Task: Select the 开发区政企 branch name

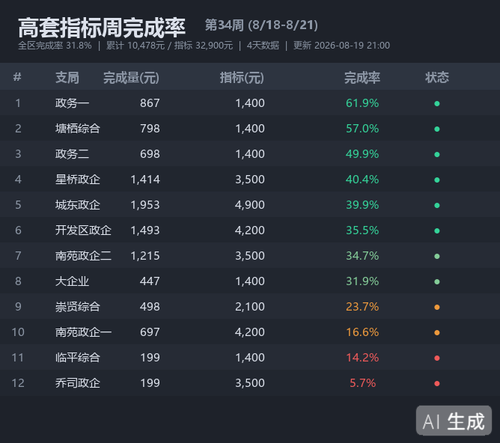Action: click(83, 230)
